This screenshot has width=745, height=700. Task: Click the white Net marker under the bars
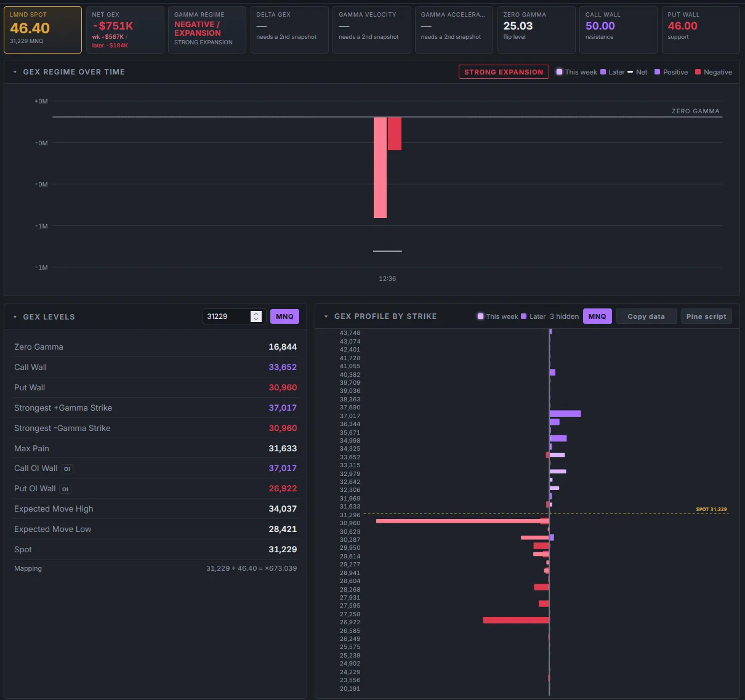(387, 251)
